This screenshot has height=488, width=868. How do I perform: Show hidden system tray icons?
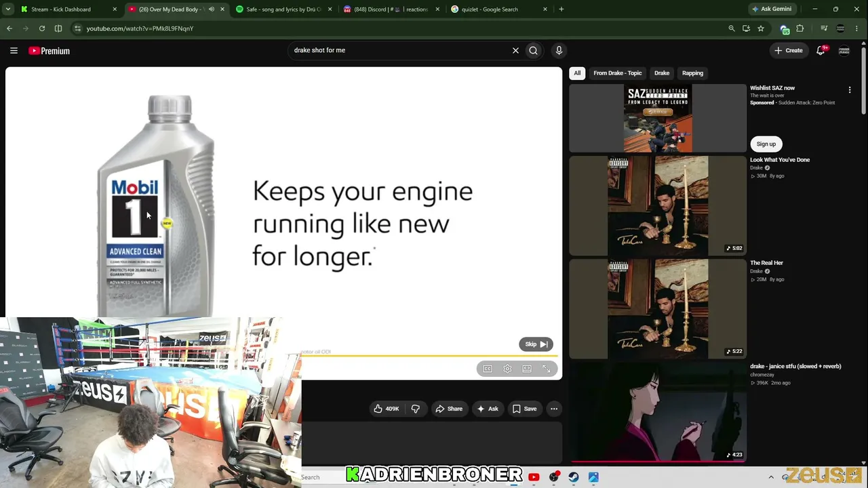(x=771, y=477)
